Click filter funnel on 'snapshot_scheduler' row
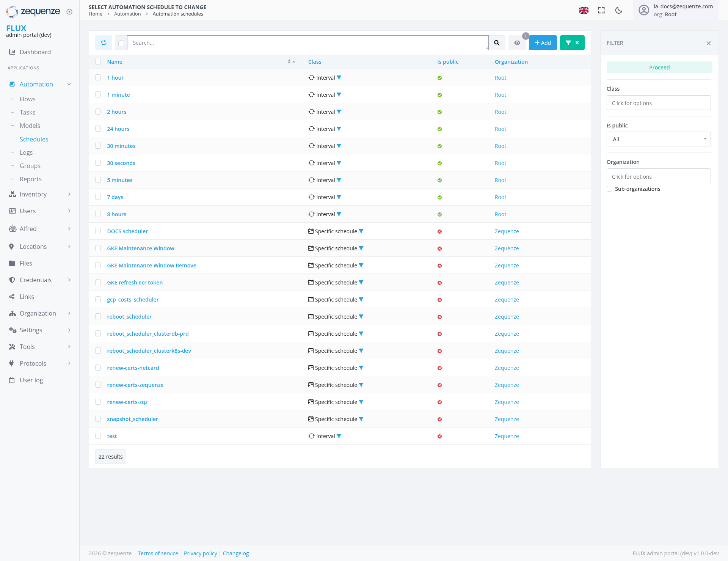This screenshot has height=561, width=728. point(361,419)
